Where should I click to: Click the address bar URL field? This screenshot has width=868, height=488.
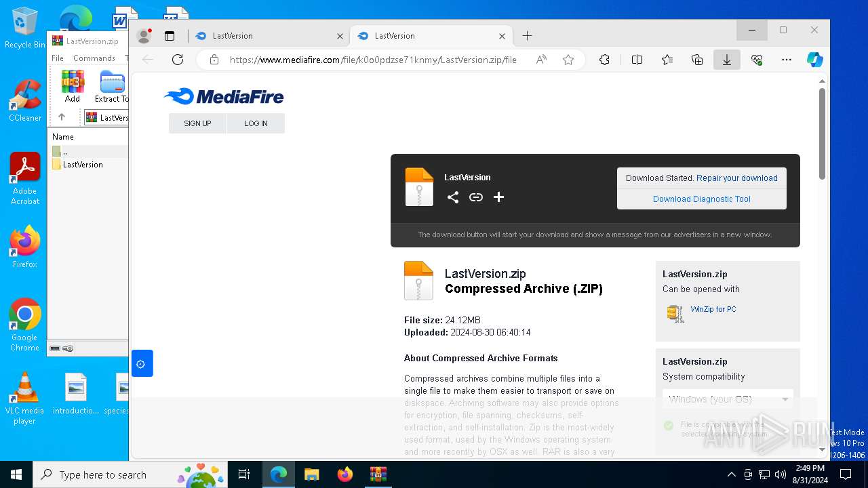tap(373, 60)
